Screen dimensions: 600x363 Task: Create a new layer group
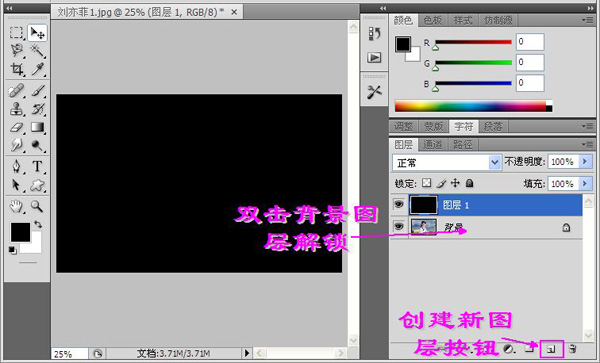pyautogui.click(x=530, y=348)
